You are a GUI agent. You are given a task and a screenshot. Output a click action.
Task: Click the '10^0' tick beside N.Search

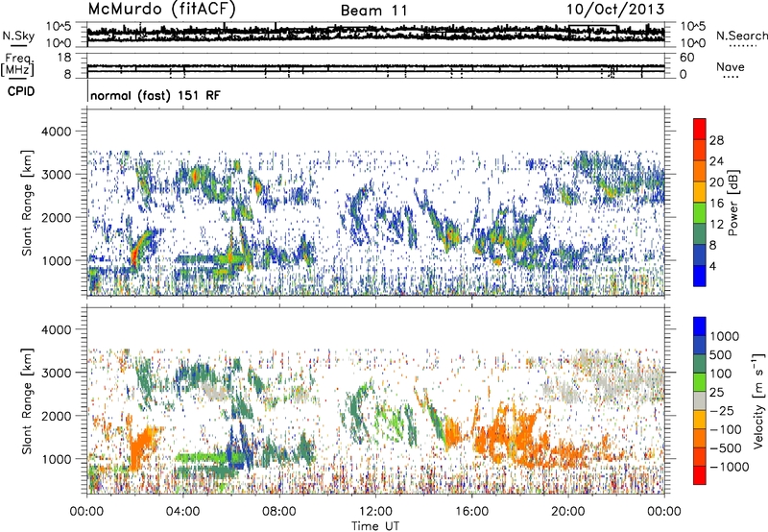coord(693,43)
